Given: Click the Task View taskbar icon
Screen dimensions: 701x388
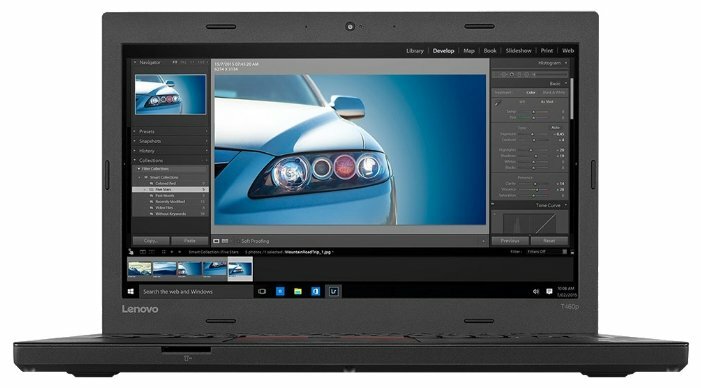Looking at the screenshot, I should point(262,291).
